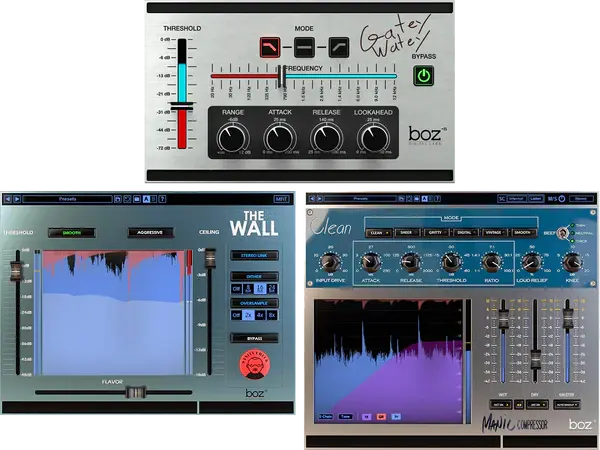Click the Threshold slider handle in Gatey Watey
600x450 pixels.
coord(182,106)
